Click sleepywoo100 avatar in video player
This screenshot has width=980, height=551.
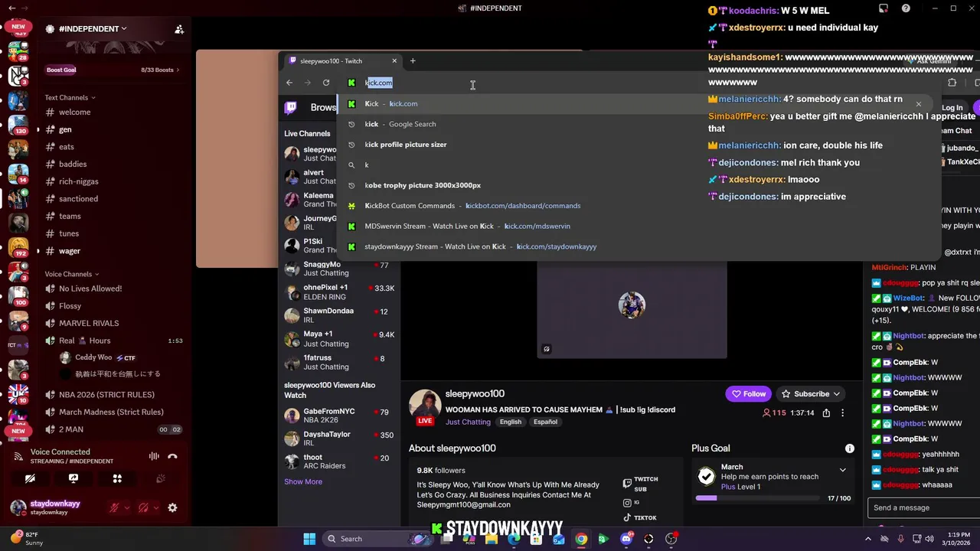click(632, 305)
